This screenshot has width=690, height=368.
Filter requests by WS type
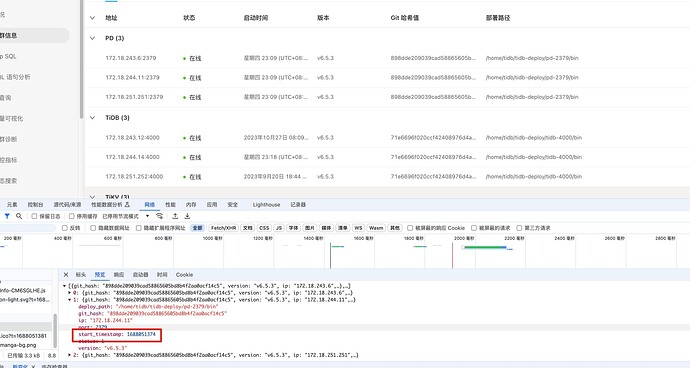358,228
